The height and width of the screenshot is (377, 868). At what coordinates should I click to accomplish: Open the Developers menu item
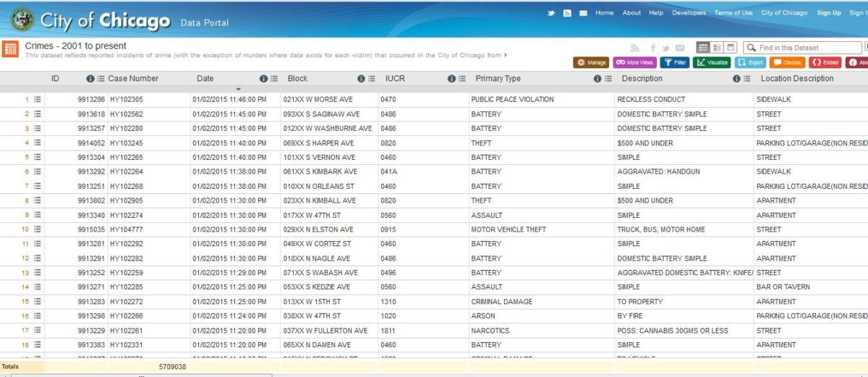[x=689, y=13]
